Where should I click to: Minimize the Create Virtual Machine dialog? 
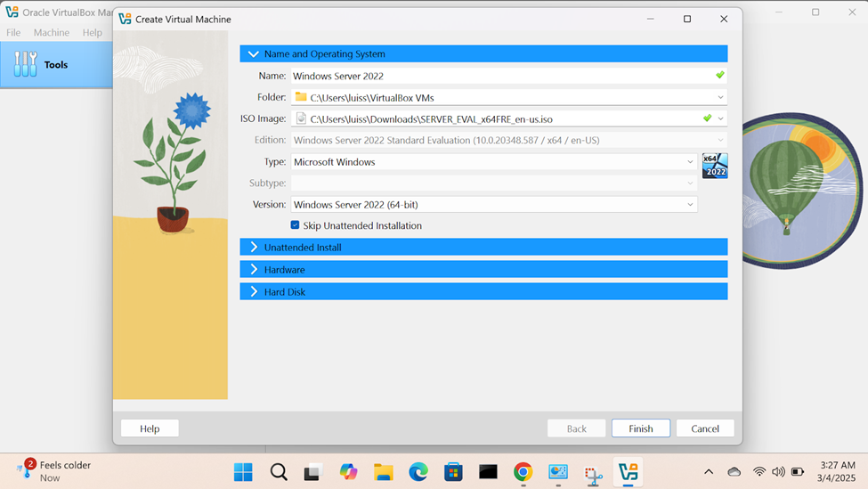point(651,19)
